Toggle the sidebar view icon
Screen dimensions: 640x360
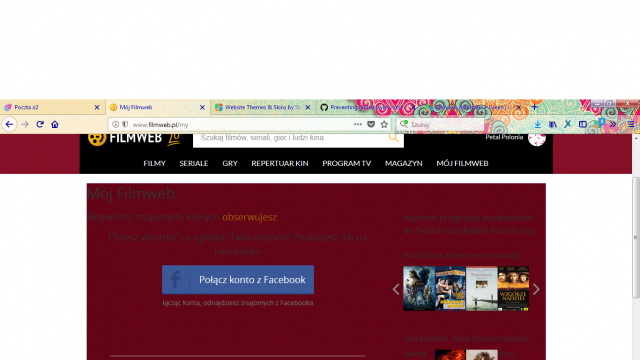(582, 124)
